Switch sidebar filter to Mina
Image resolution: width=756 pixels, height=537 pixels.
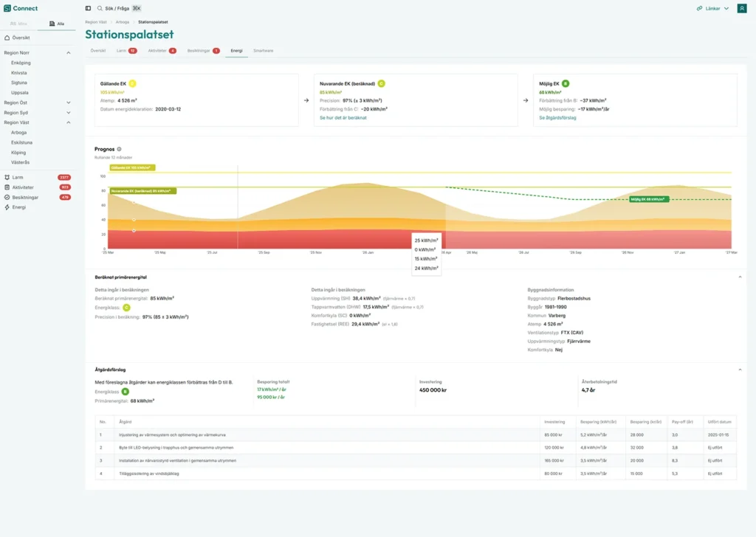pyautogui.click(x=19, y=24)
